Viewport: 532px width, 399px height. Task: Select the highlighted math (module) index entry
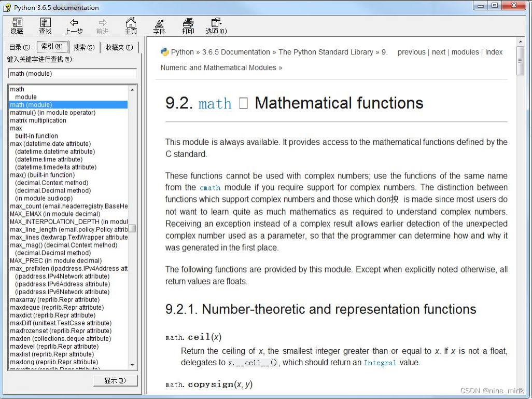click(68, 105)
